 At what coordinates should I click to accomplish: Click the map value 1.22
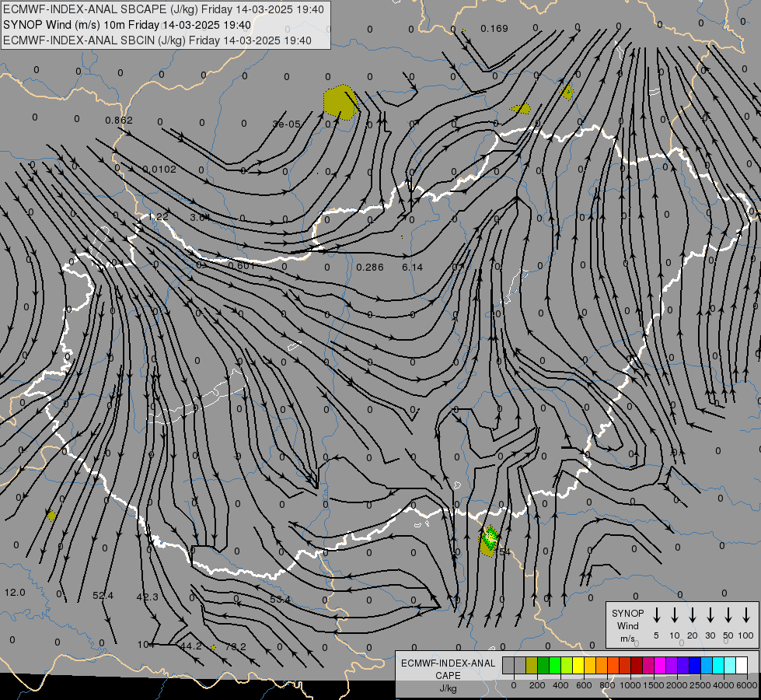tap(159, 217)
